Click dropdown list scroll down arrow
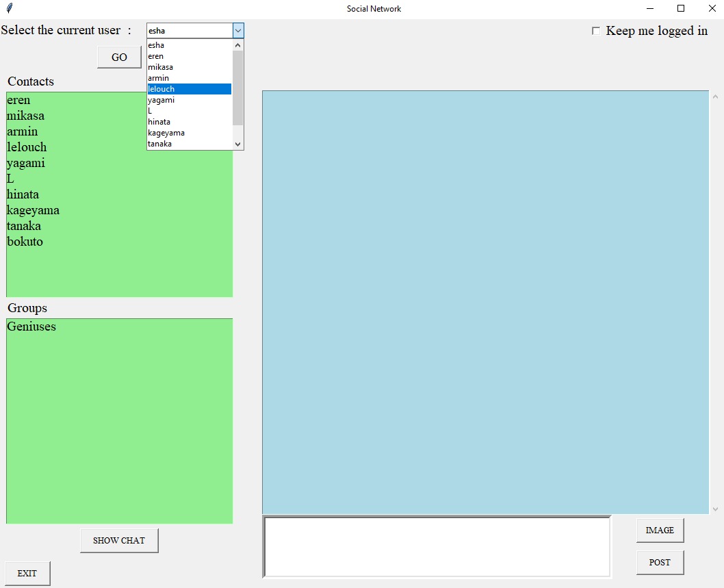This screenshot has height=588, width=724. tap(237, 144)
